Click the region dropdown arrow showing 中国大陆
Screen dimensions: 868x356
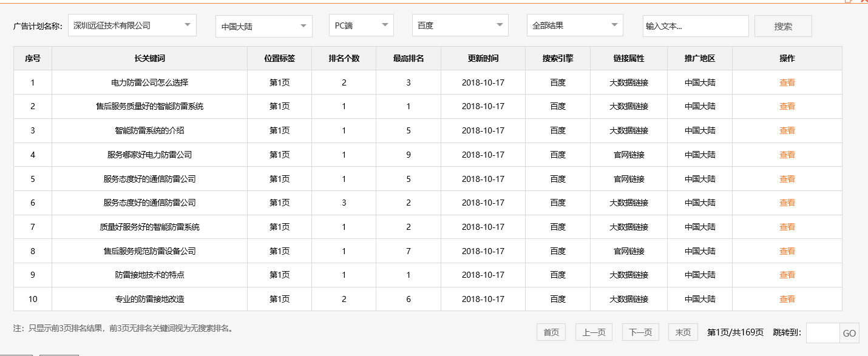coord(303,26)
